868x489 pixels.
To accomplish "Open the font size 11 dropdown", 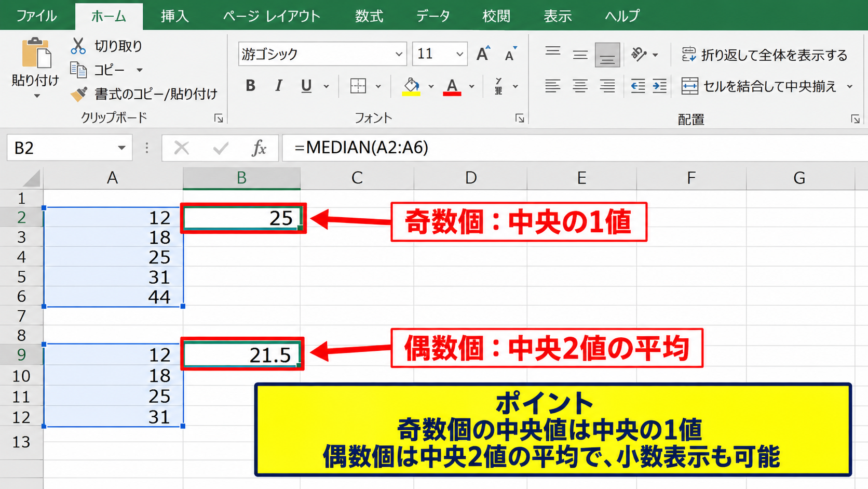I will 459,54.
